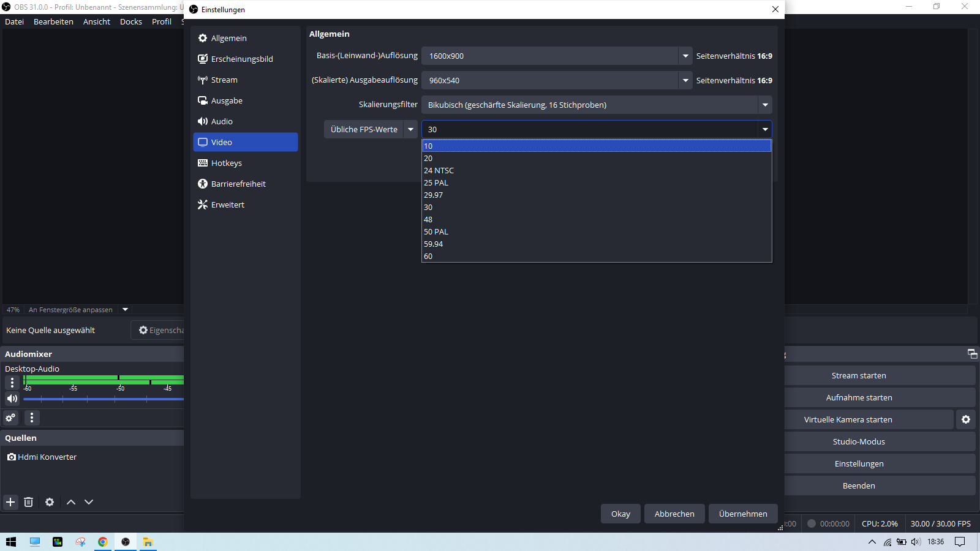This screenshot has height=551, width=980.
Task: Open the preview scaling dropdown arrow
Action: 125,309
